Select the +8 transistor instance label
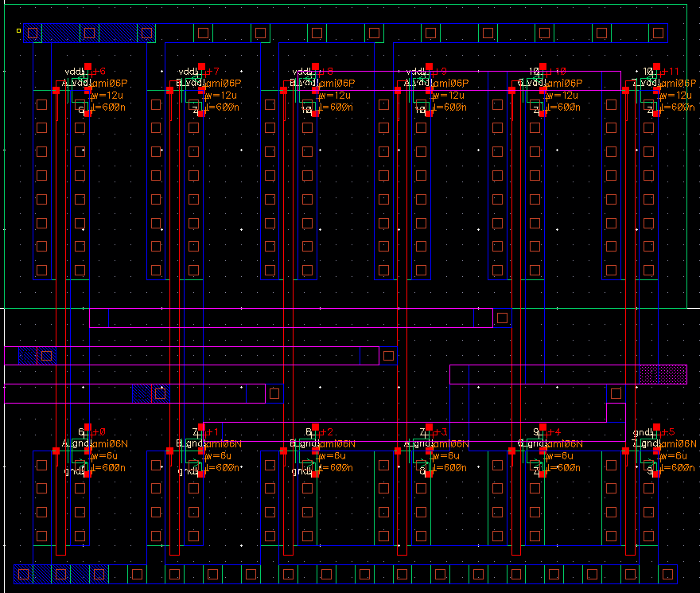This screenshot has width=700, height=593. coord(327,72)
